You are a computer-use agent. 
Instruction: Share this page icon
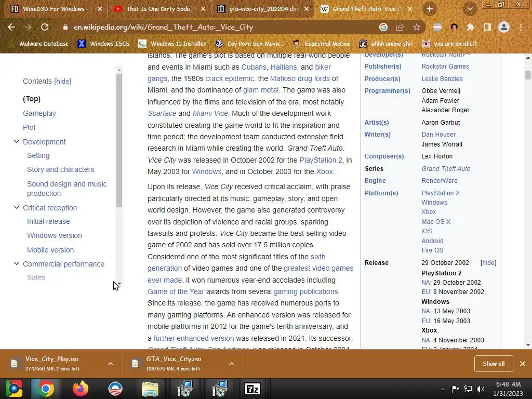tap(400, 27)
